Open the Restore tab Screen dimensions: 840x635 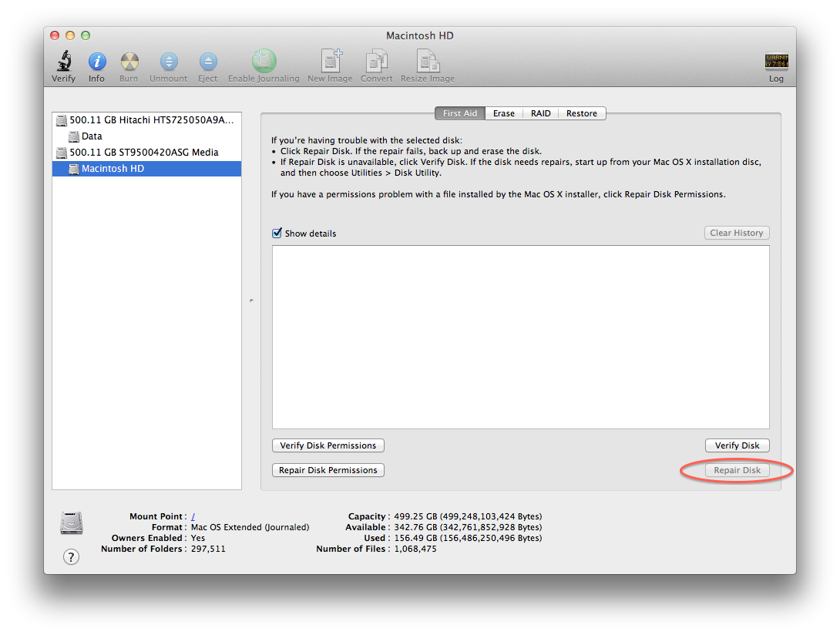click(582, 113)
